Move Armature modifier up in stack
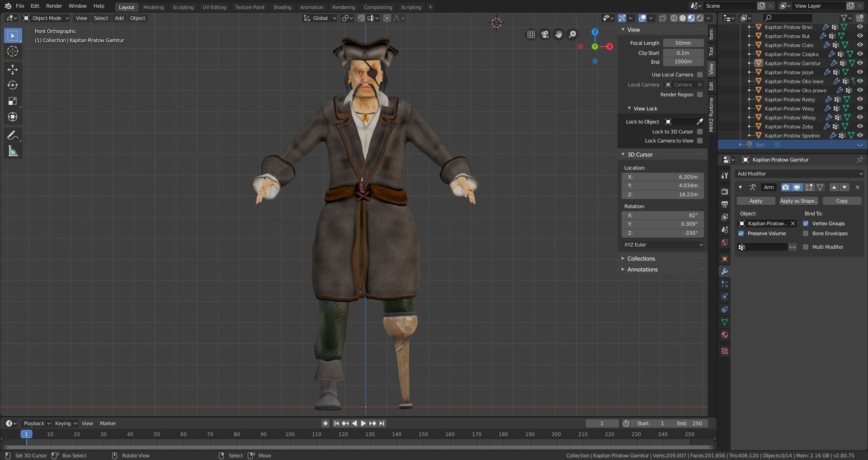 pos(834,187)
